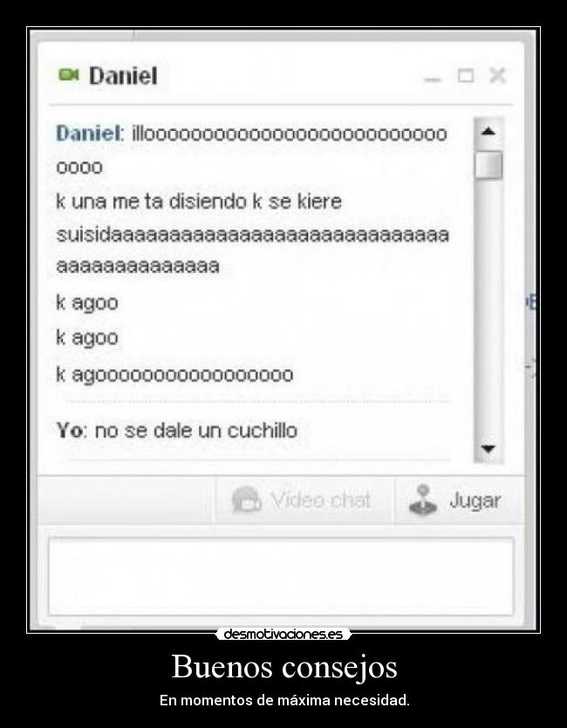Click the desmotivaciones.es watermark link

click(283, 635)
